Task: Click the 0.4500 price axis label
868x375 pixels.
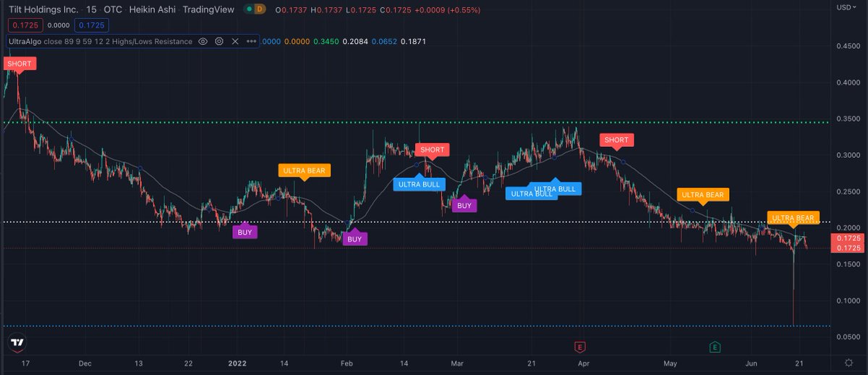Action: (x=848, y=46)
